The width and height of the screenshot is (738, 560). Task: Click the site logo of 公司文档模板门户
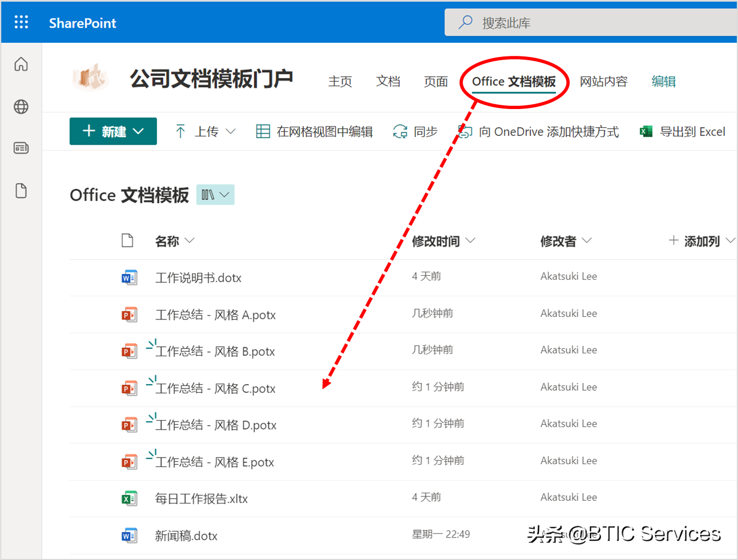pos(91,78)
